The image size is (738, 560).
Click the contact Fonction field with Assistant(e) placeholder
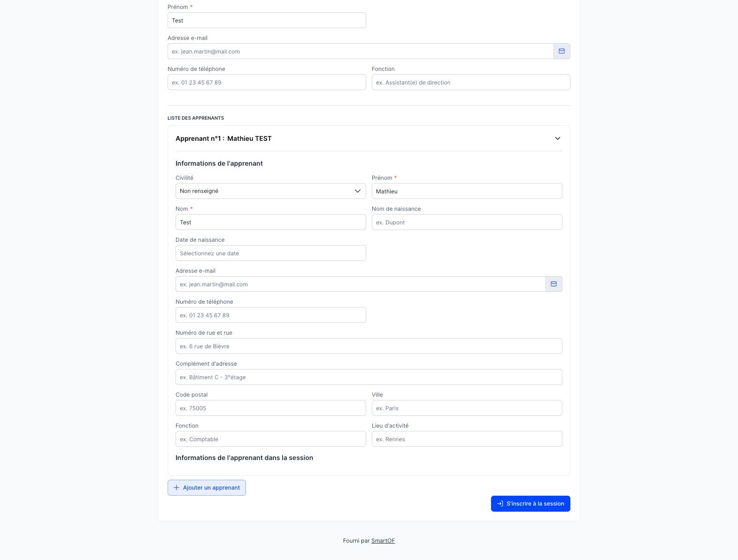(470, 82)
